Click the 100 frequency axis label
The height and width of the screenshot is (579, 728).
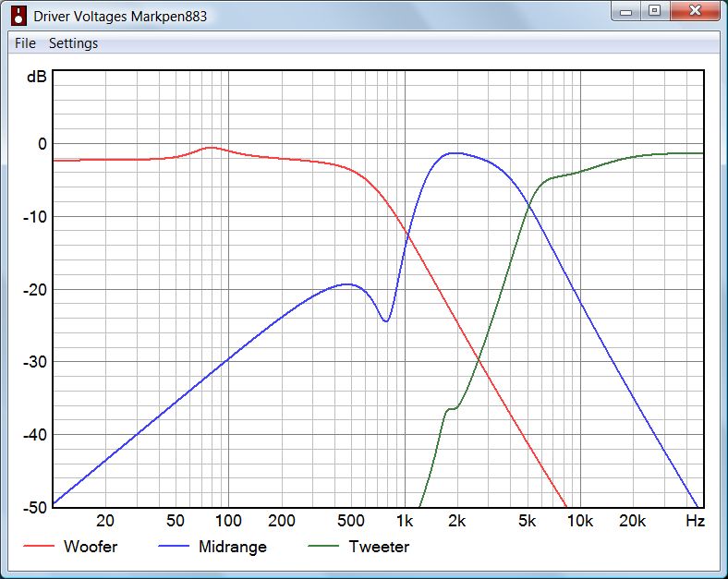[x=228, y=521]
